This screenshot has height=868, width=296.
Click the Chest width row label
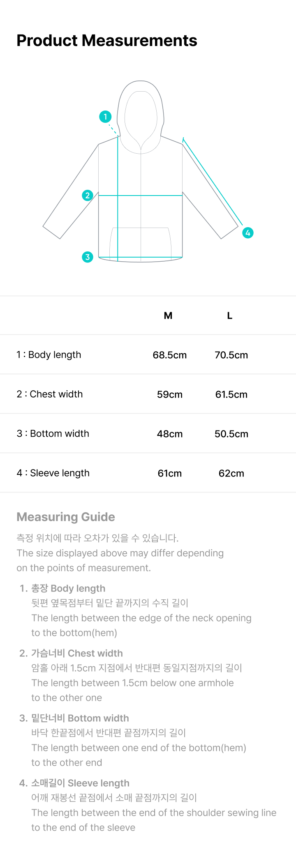[x=50, y=394]
